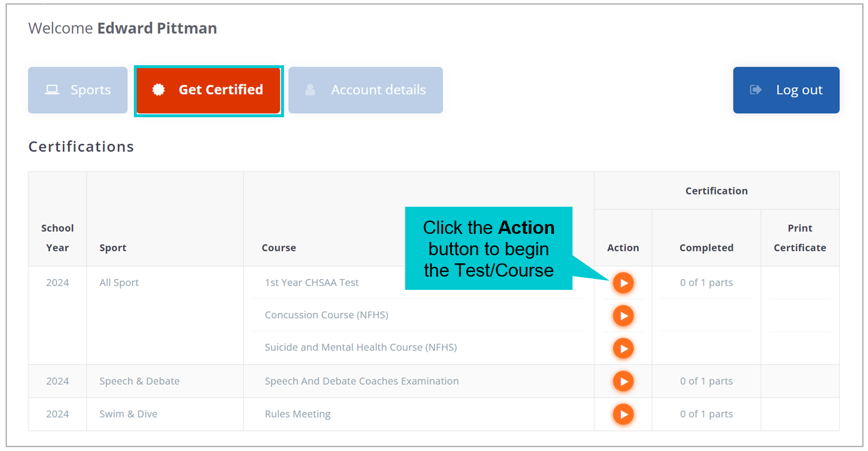The height and width of the screenshot is (451, 868).
Task: Click the 1st Year CHSAA Test course name
Action: 312,283
